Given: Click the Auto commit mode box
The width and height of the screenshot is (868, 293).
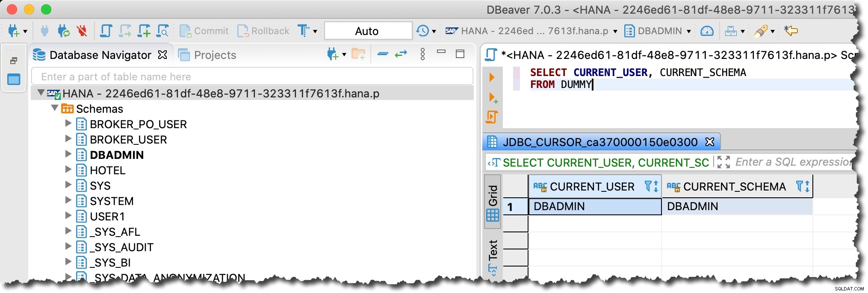Looking at the screenshot, I should [368, 31].
